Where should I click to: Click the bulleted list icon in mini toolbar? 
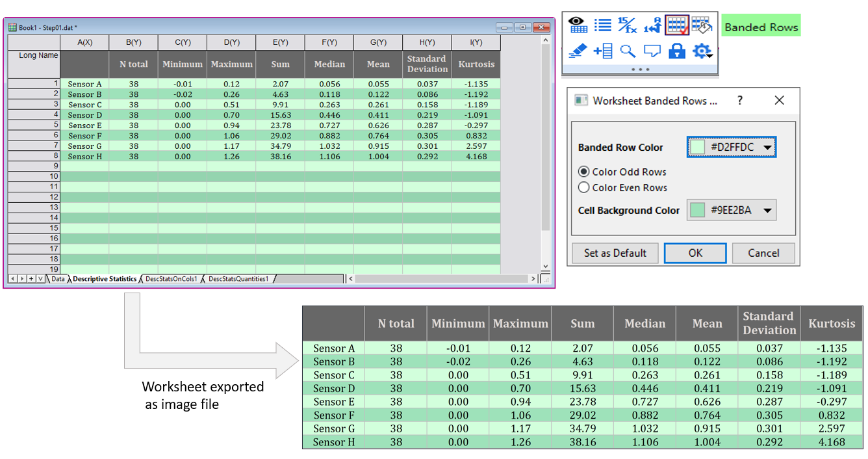point(603,25)
